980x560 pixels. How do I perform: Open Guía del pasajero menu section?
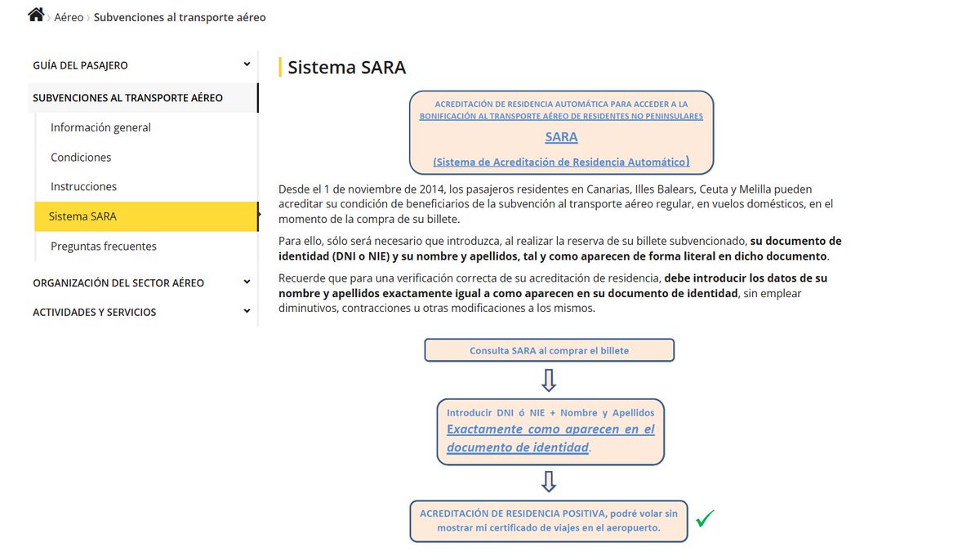pos(80,65)
